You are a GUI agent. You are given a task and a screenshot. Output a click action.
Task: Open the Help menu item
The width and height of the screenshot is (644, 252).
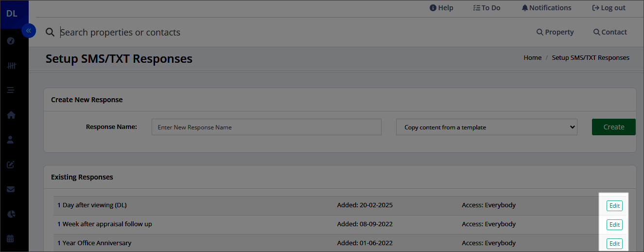[x=441, y=8]
